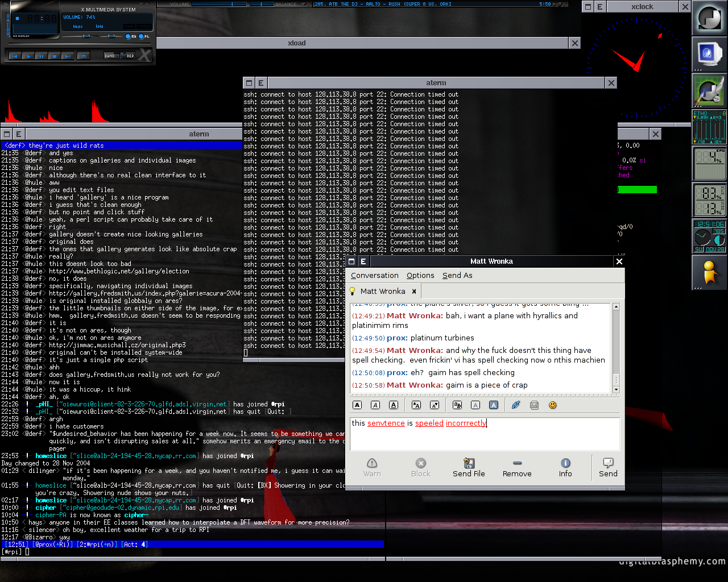Image resolution: width=728 pixels, height=582 pixels.
Task: Click the background color icon
Action: pos(494,405)
